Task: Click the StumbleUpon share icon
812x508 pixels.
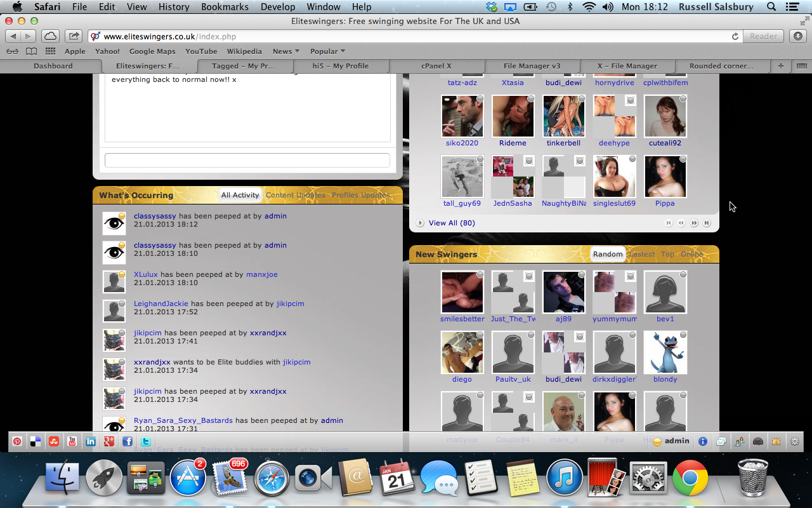Action: 54,441
